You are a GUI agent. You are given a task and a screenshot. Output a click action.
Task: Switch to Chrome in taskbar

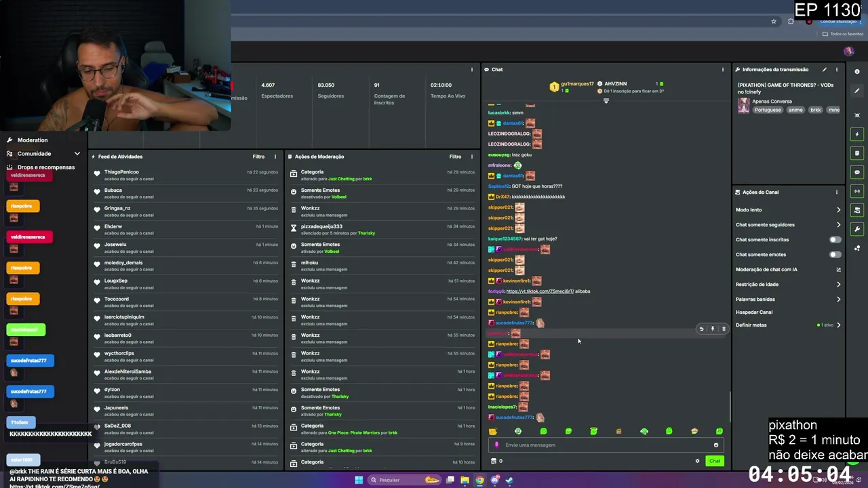[479, 480]
